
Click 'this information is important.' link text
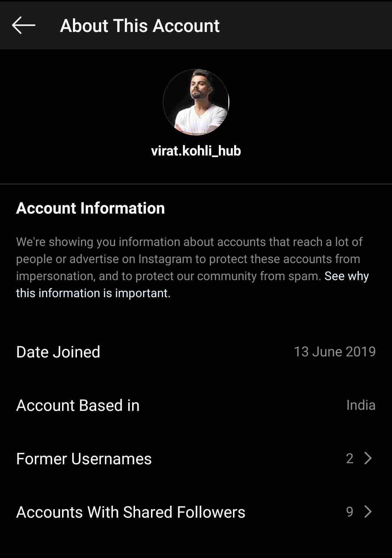(93, 293)
